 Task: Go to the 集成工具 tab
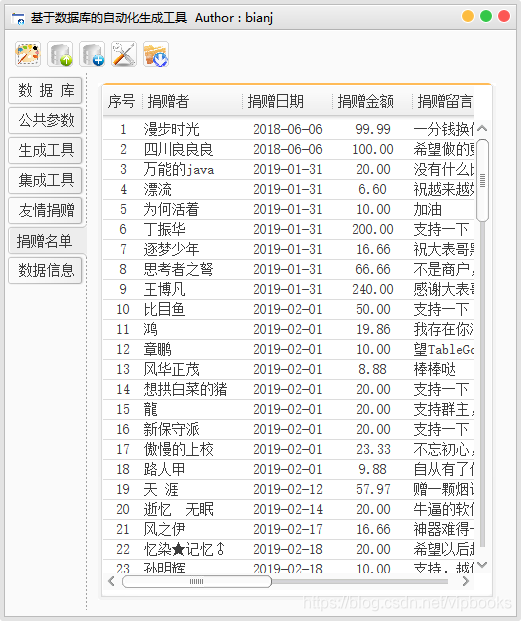point(46,180)
